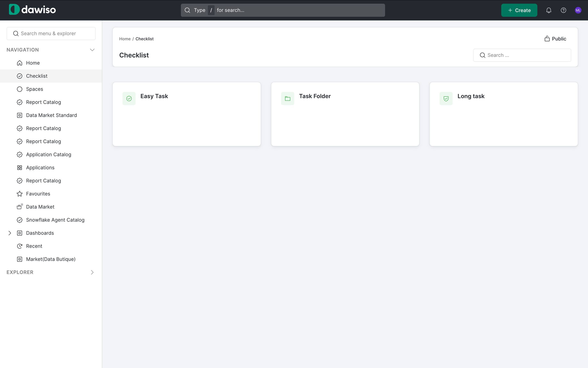Click the Snowflake Agent Catalog badge icon
Viewport: 588px width, 368px height.
coord(20,220)
